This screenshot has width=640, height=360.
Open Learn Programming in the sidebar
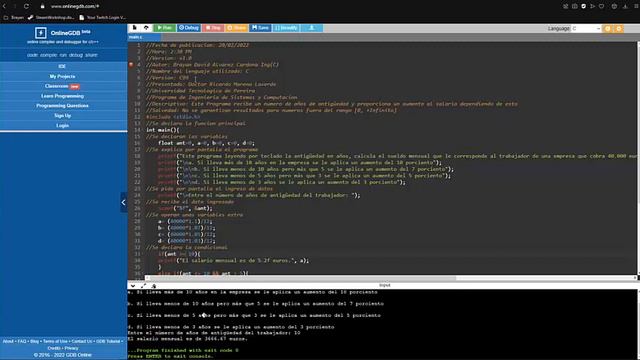tap(62, 96)
